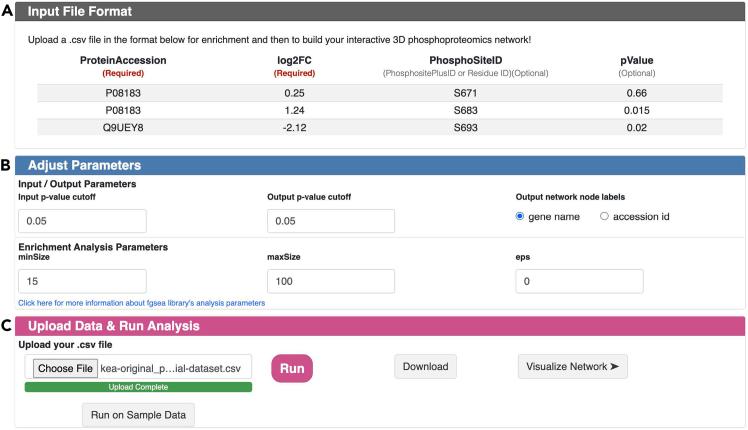Select the eps input field
The width and height of the screenshot is (748, 430).
(578, 281)
